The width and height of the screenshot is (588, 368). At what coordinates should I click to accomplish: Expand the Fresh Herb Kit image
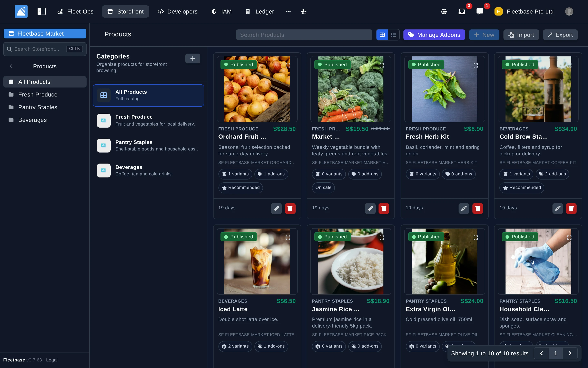476,65
